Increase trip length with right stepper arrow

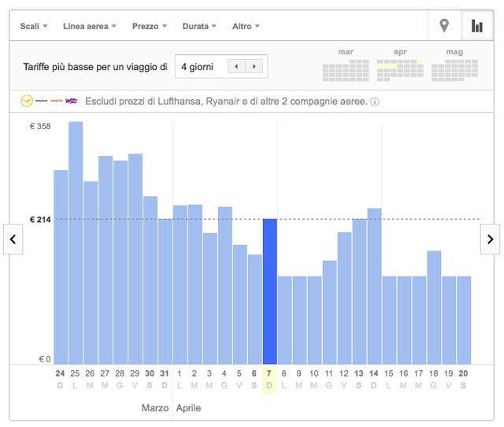click(254, 66)
